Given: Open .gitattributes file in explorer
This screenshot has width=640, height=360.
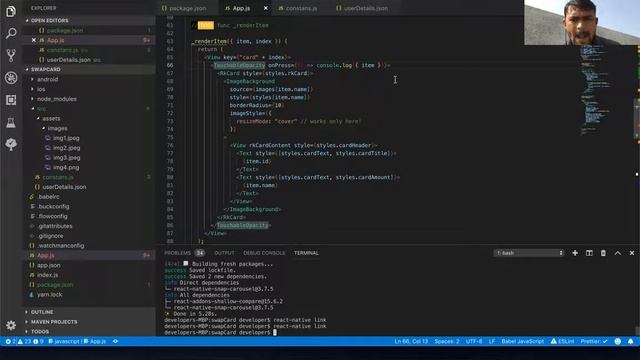Looking at the screenshot, I should (55, 226).
